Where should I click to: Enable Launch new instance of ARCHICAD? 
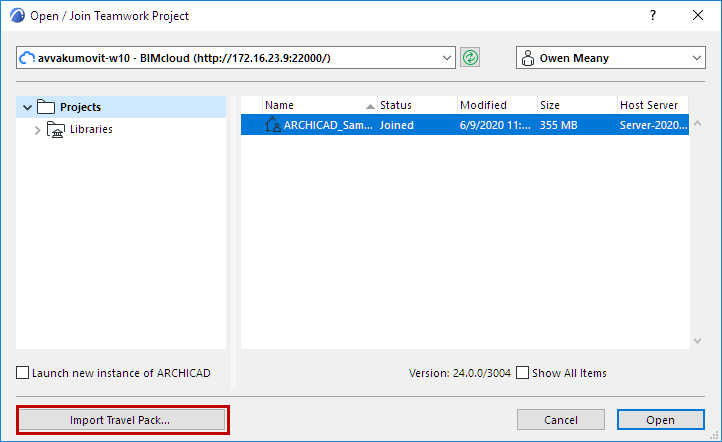coord(23,372)
